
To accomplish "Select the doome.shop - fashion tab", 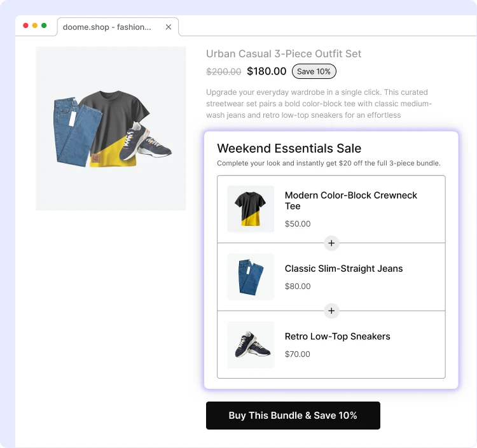I will (x=118, y=27).
